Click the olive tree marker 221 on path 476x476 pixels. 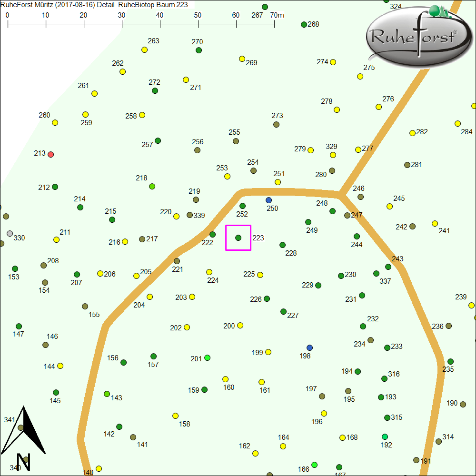point(177,261)
